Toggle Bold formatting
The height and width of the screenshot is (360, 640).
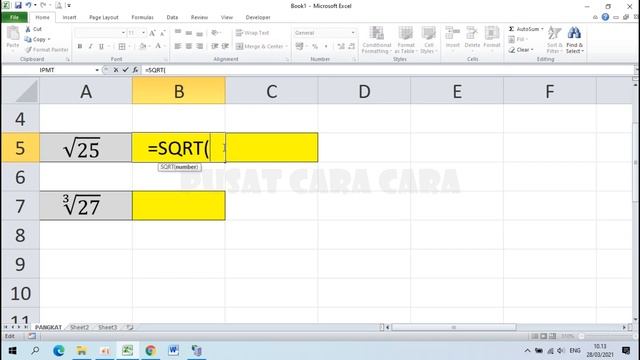[x=80, y=47]
